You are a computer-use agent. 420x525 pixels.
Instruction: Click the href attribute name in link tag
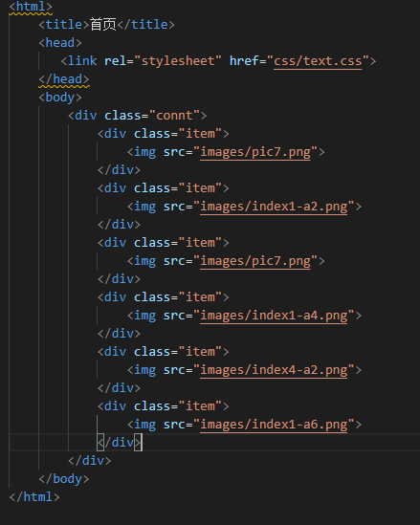[244, 61]
